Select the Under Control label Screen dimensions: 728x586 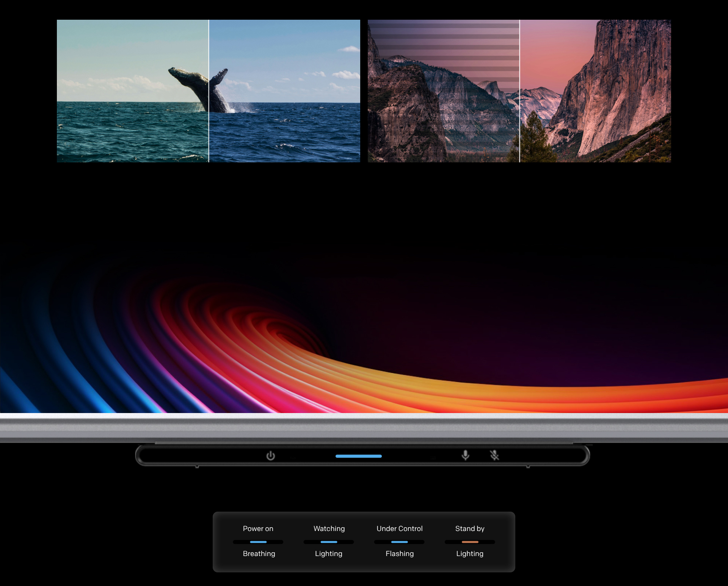tap(399, 528)
